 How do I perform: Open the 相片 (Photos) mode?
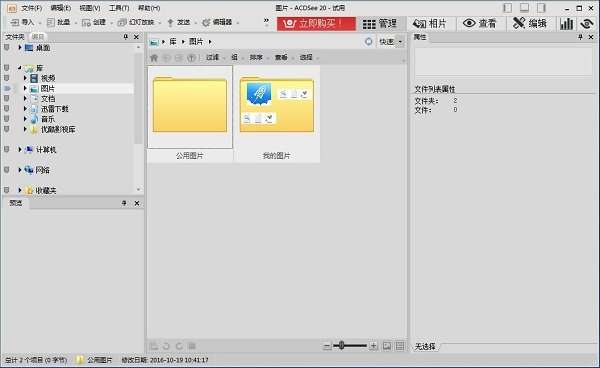pos(430,24)
